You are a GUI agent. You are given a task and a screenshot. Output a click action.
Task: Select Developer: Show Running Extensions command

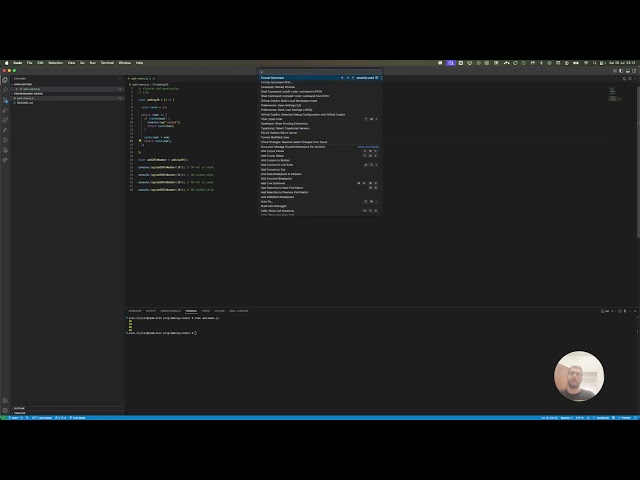(320, 124)
